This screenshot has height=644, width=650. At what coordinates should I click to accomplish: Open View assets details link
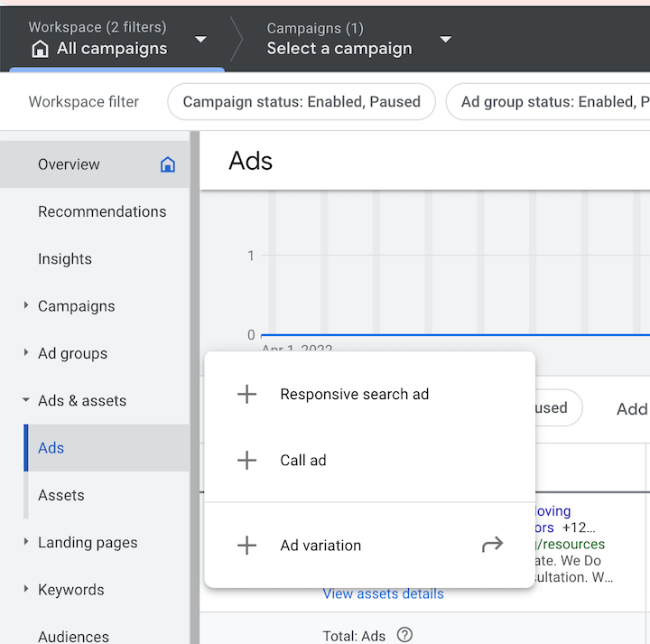tap(383, 593)
